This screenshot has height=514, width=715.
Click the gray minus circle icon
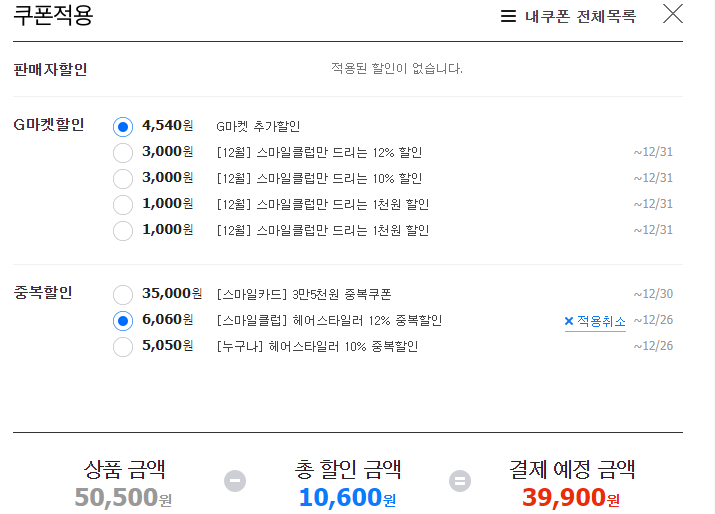(235, 481)
